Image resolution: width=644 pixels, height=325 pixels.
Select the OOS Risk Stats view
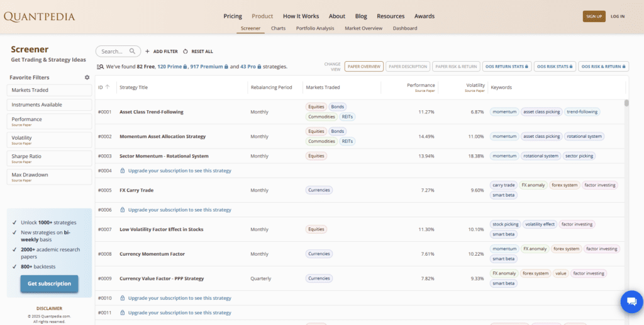tap(555, 66)
